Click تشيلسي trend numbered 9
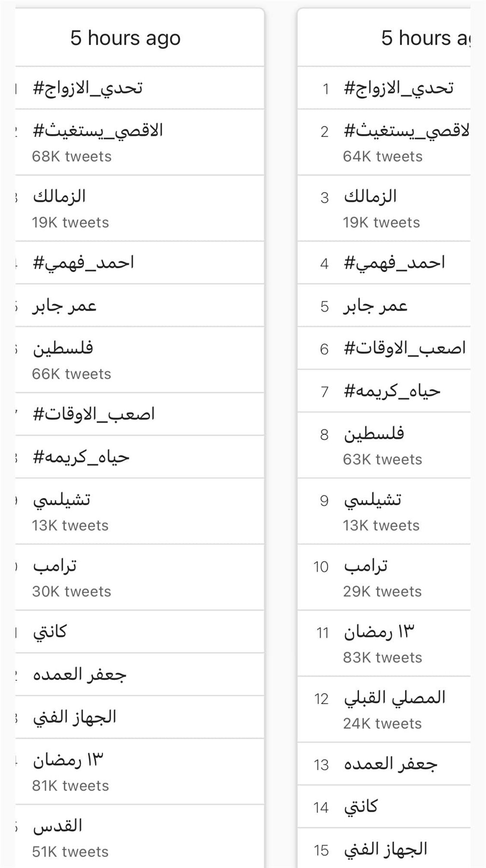Viewport: 486px width, 868px height. click(373, 500)
